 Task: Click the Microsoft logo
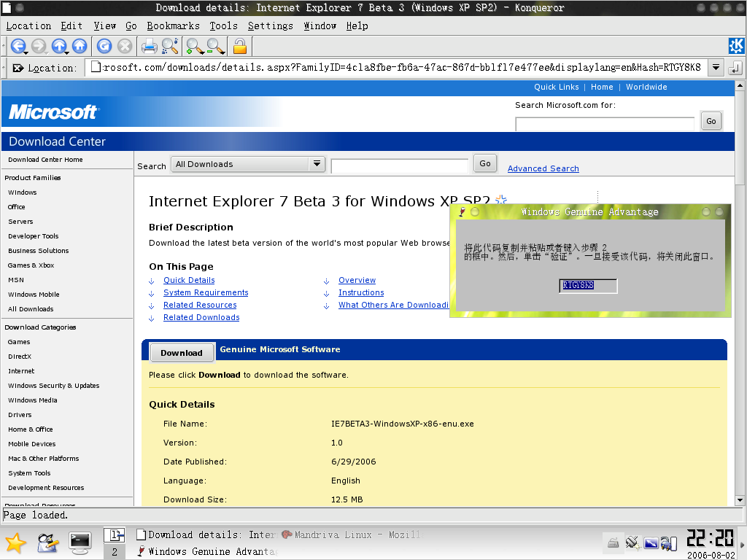[53, 112]
